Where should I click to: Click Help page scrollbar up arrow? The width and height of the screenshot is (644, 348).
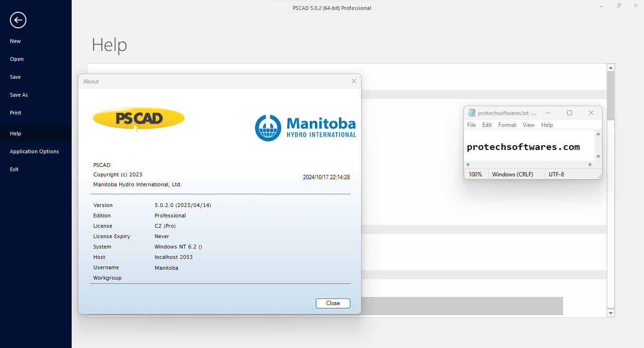pos(611,67)
